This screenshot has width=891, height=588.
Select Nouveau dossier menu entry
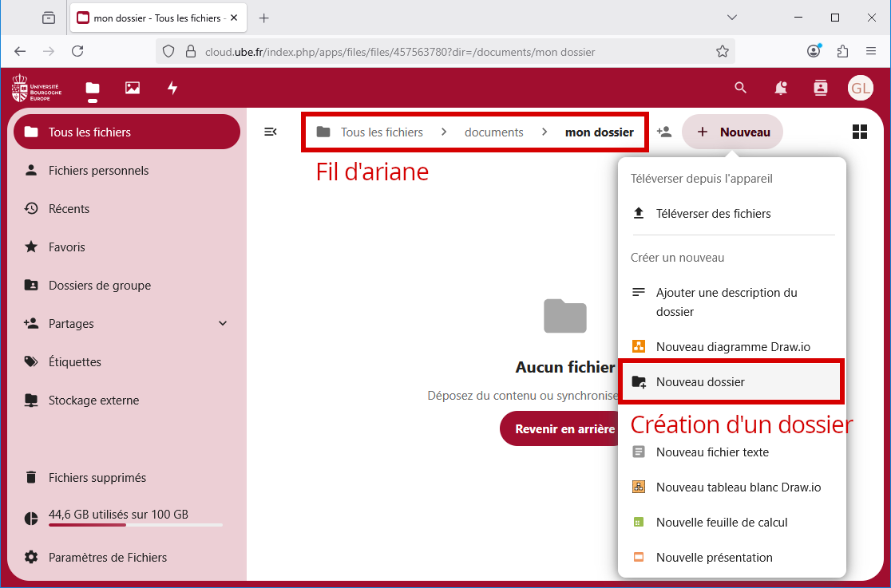pos(700,382)
